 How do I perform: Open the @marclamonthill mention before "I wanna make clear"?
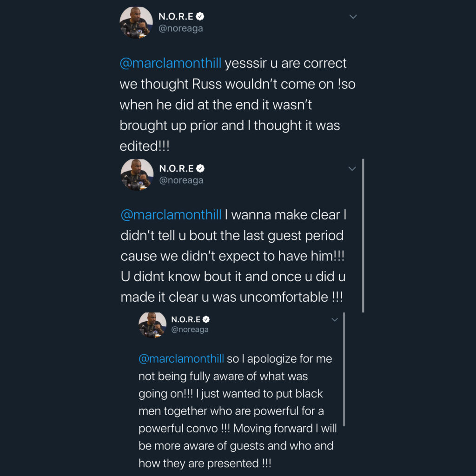171,215
